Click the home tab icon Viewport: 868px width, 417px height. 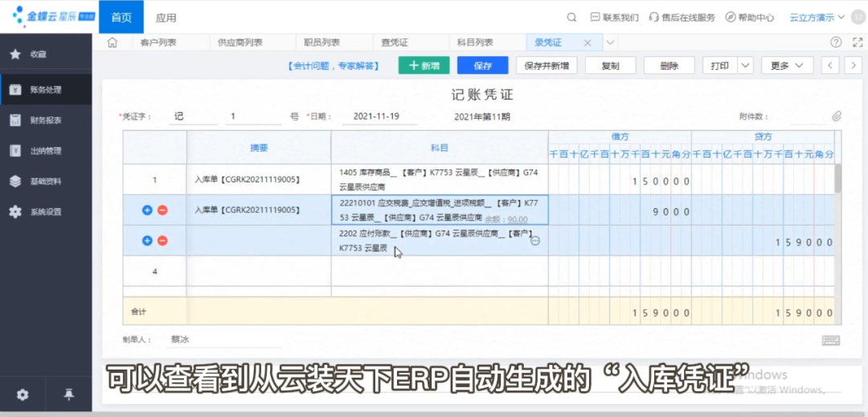(113, 43)
